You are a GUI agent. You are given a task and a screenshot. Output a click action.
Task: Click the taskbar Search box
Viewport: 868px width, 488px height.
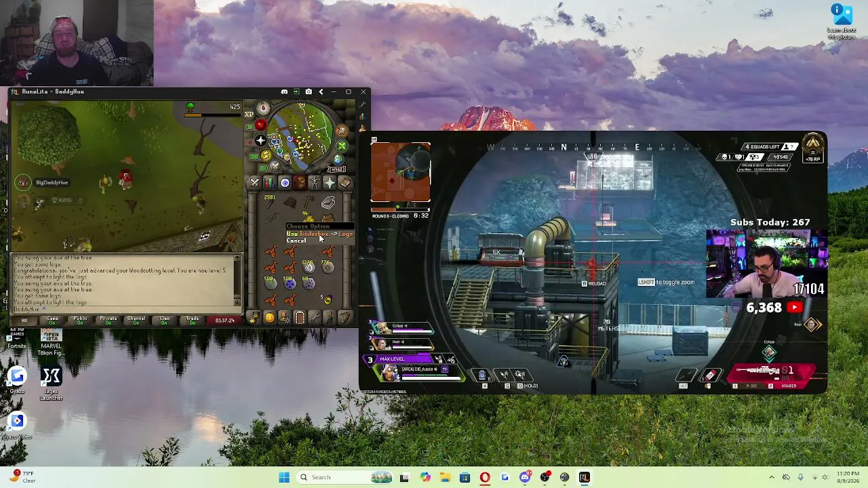tap(345, 477)
